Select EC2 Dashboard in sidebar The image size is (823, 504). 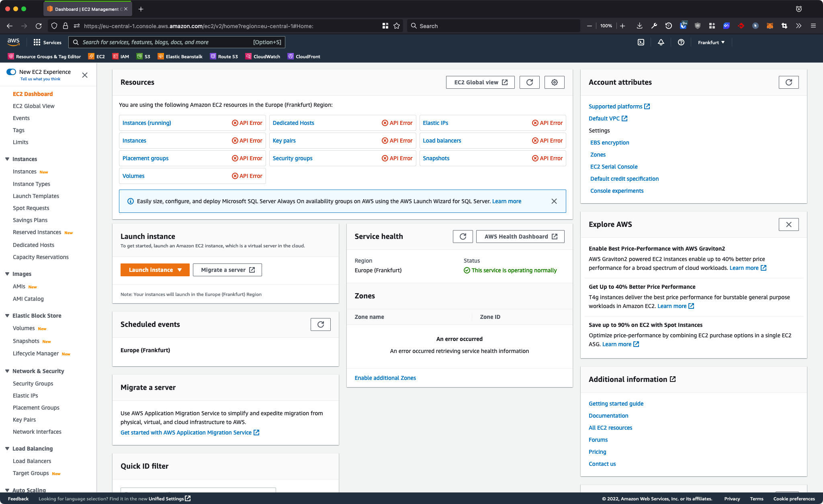[x=33, y=94]
